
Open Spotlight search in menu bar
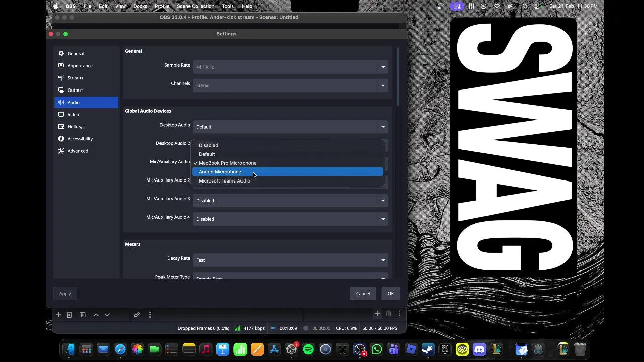[525, 6]
